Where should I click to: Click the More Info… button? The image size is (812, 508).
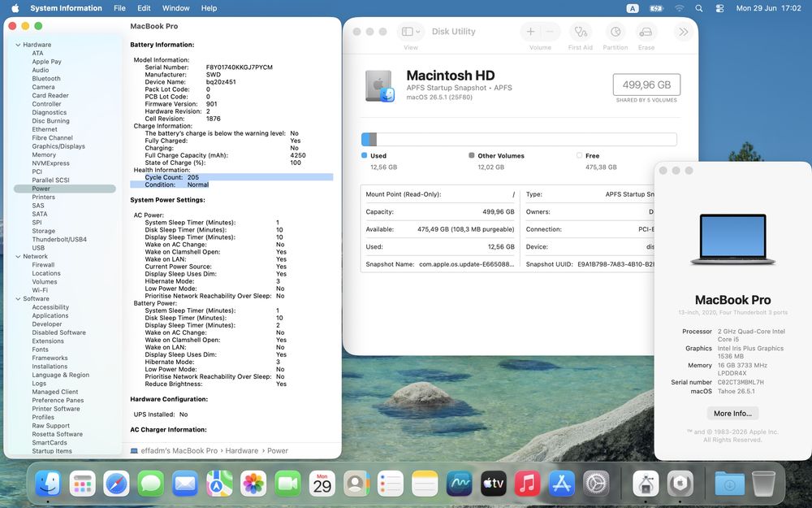[732, 413]
